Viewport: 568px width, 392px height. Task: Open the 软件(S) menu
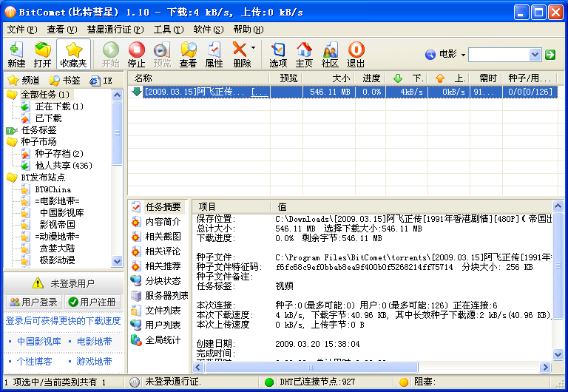click(x=209, y=30)
